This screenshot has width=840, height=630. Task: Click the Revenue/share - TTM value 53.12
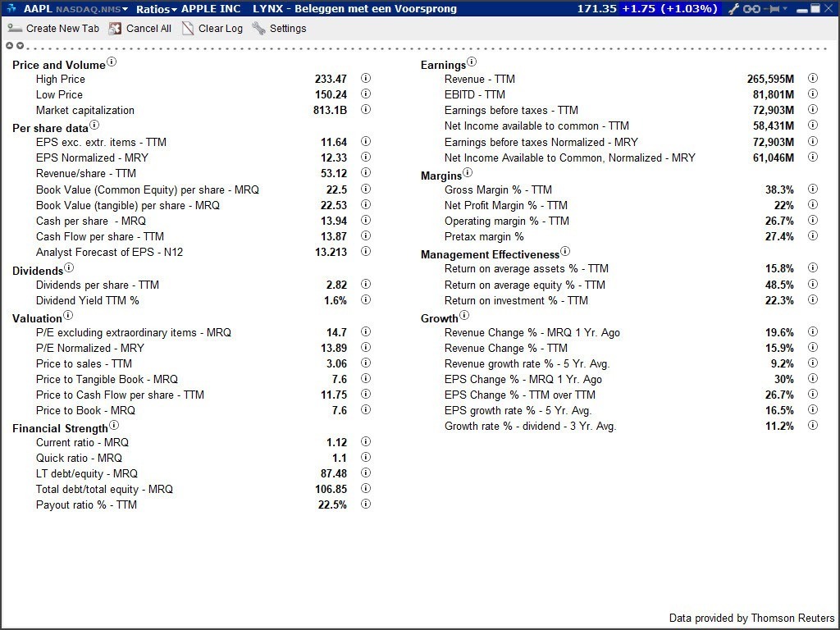[x=334, y=174]
